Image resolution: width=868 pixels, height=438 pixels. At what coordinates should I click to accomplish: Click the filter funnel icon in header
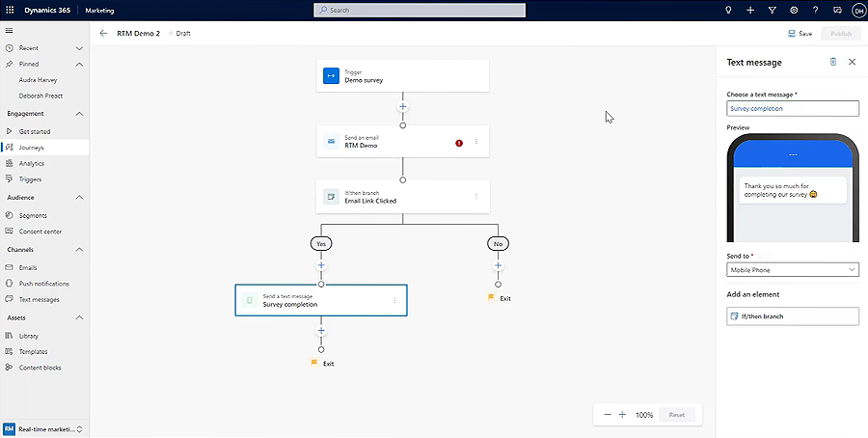(x=772, y=10)
